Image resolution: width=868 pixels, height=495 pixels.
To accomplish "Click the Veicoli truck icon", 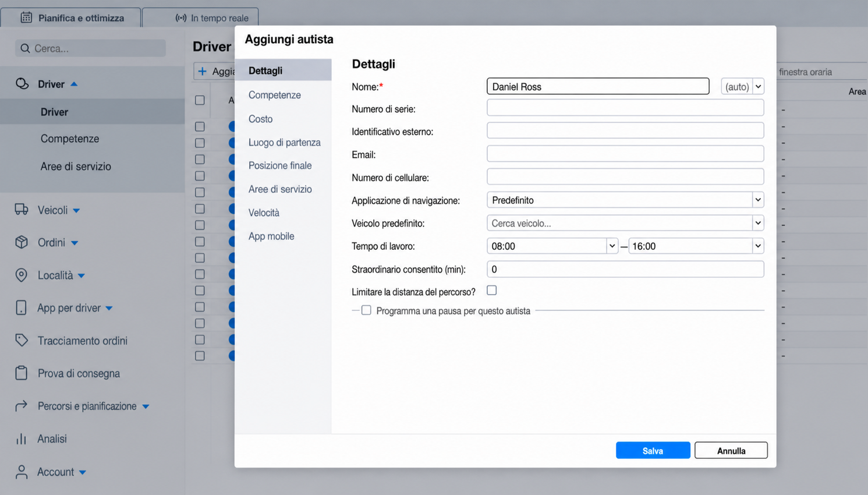I will [22, 210].
